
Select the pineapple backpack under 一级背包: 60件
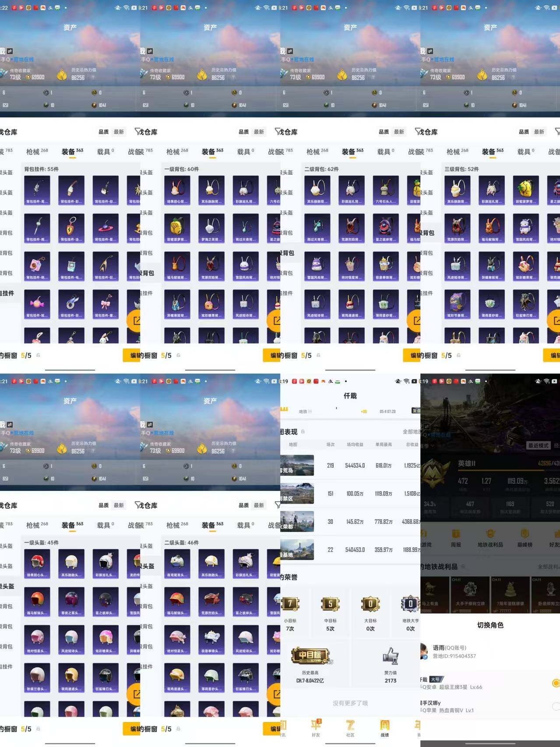pyautogui.click(x=177, y=228)
